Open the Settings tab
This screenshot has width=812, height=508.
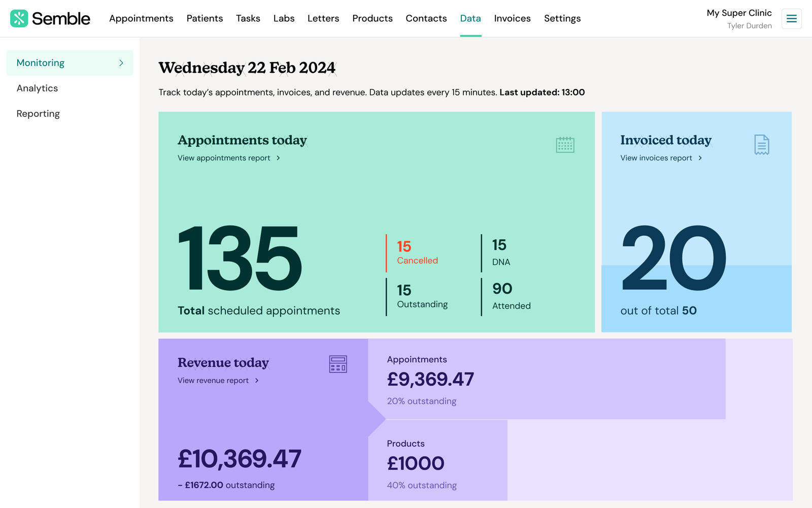click(x=562, y=18)
